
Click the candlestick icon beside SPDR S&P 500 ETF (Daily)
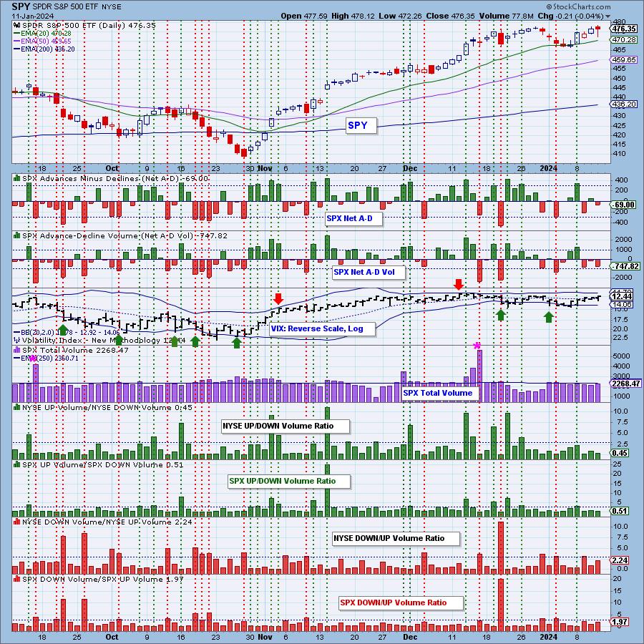coord(17,26)
